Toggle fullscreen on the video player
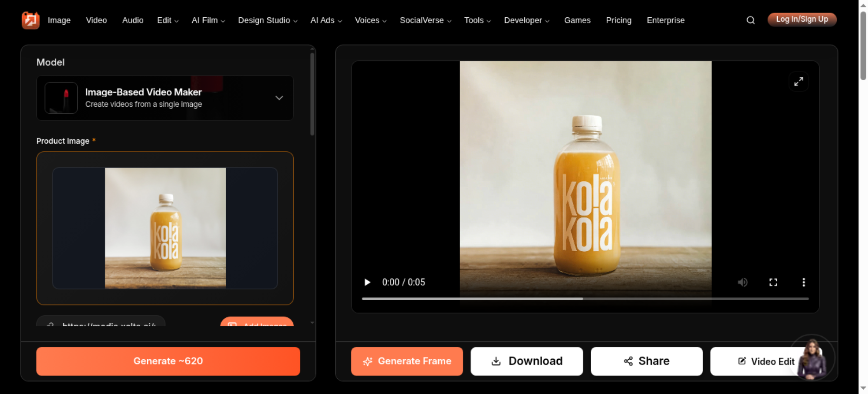 tap(773, 282)
